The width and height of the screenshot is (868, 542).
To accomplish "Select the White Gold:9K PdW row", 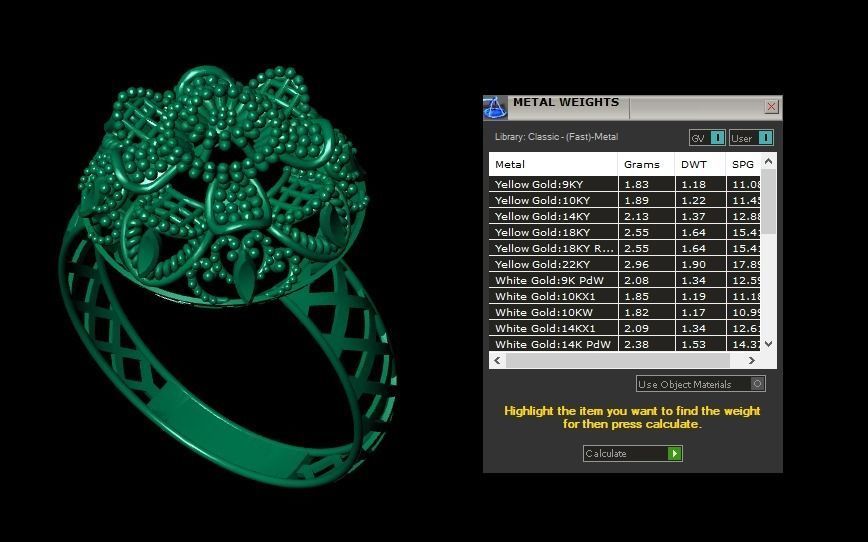I will click(625, 281).
